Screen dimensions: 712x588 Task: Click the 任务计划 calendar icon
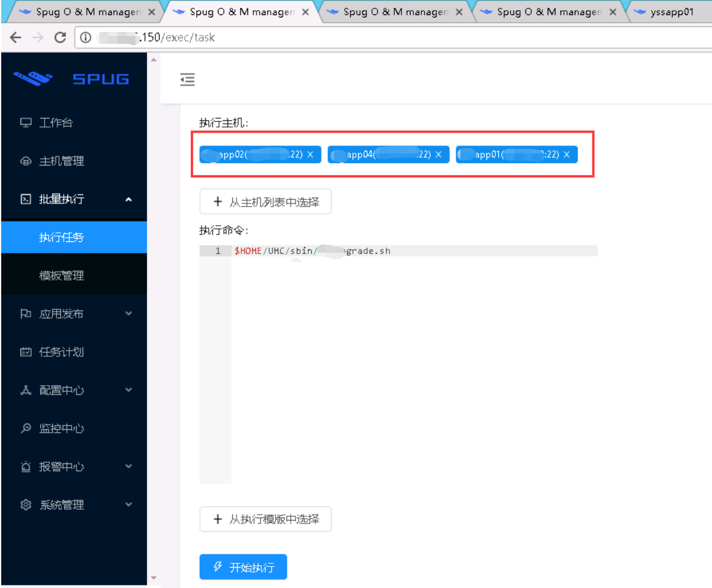pos(26,351)
